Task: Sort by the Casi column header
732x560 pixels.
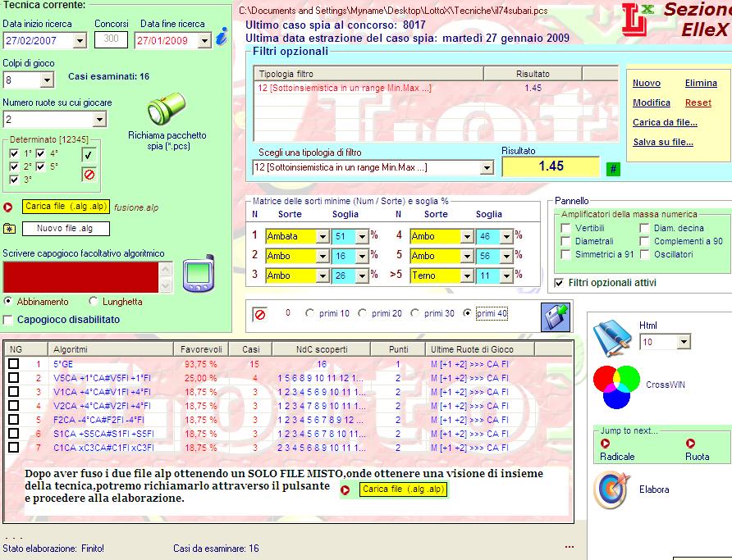Action: tap(250, 349)
